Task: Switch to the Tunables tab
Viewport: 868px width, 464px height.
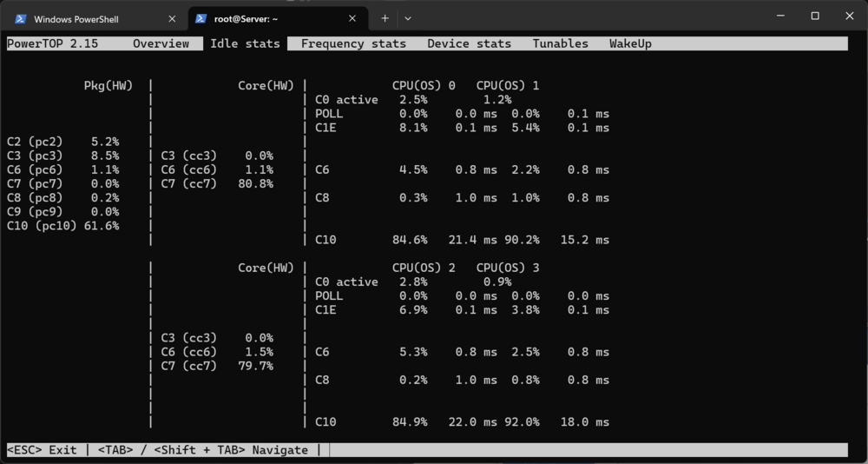Action: pyautogui.click(x=560, y=43)
